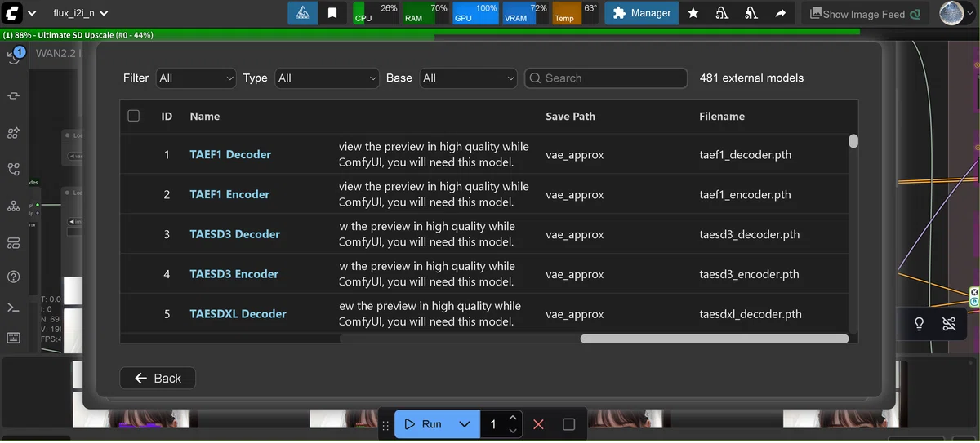Click the batch count number field
Screen dimensions: 980x443
pos(493,424)
